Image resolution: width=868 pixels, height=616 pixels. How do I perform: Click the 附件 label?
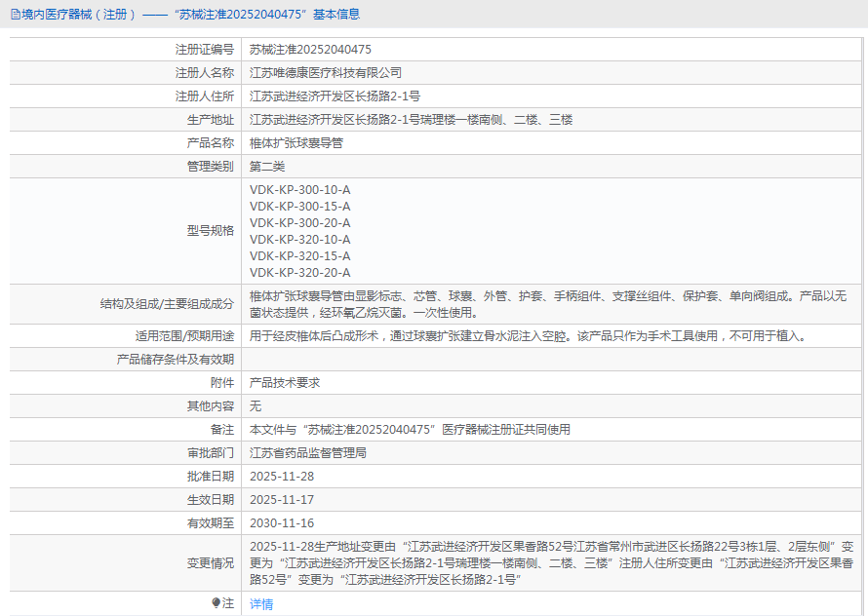point(222,382)
